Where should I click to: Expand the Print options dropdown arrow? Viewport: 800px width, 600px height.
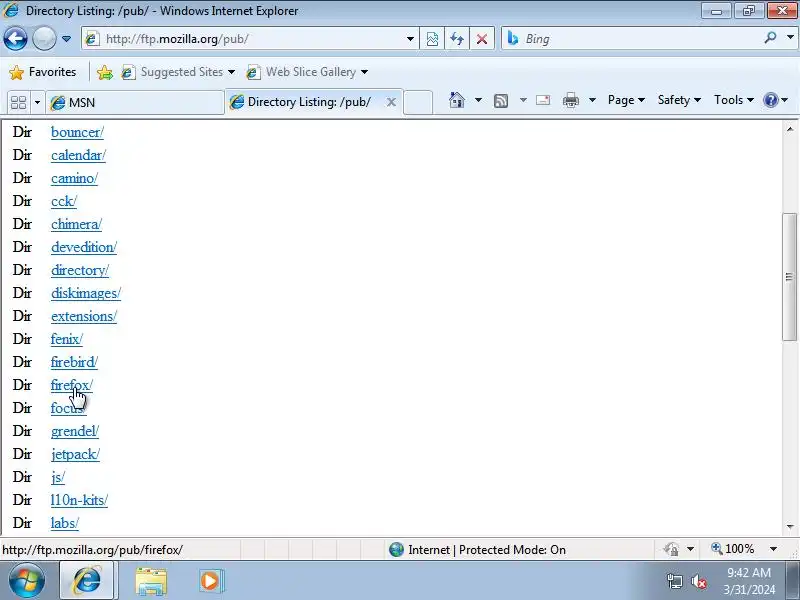(592, 100)
